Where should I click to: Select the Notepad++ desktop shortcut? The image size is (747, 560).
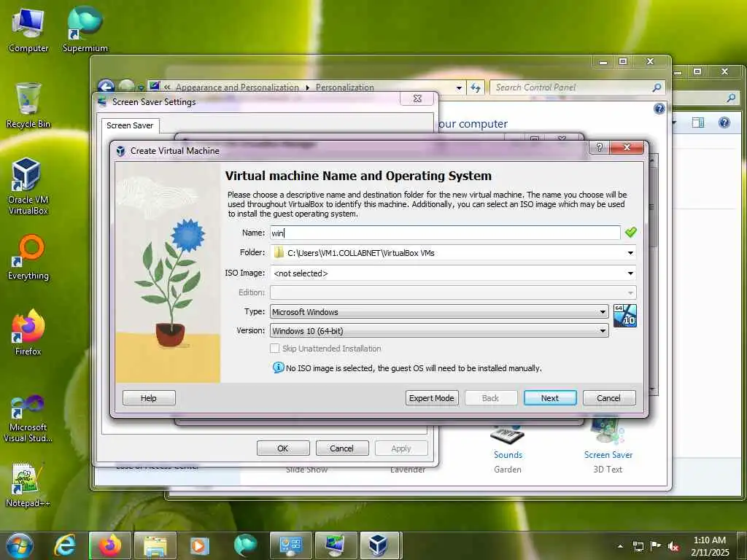click(x=28, y=485)
